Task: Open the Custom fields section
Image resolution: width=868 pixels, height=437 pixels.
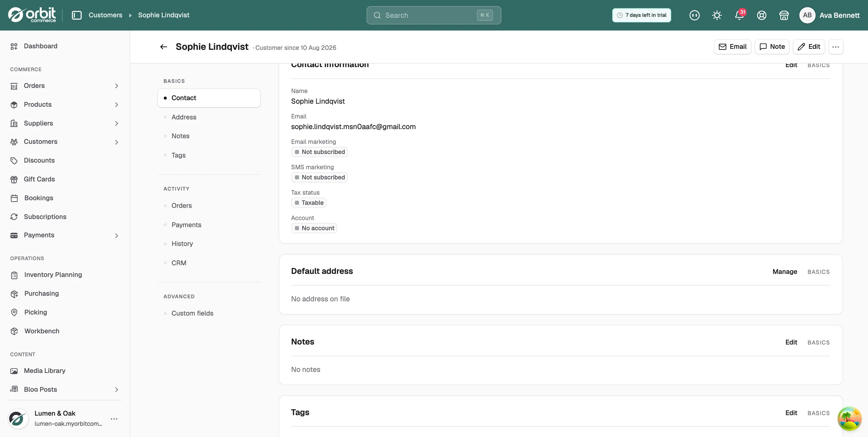Action: (x=209, y=313)
